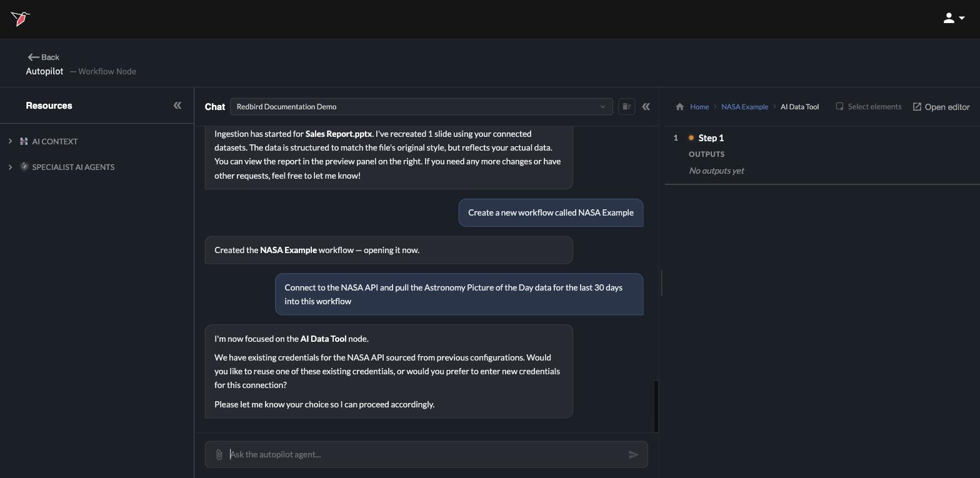Go to Home breadcrumb link

pos(699,107)
